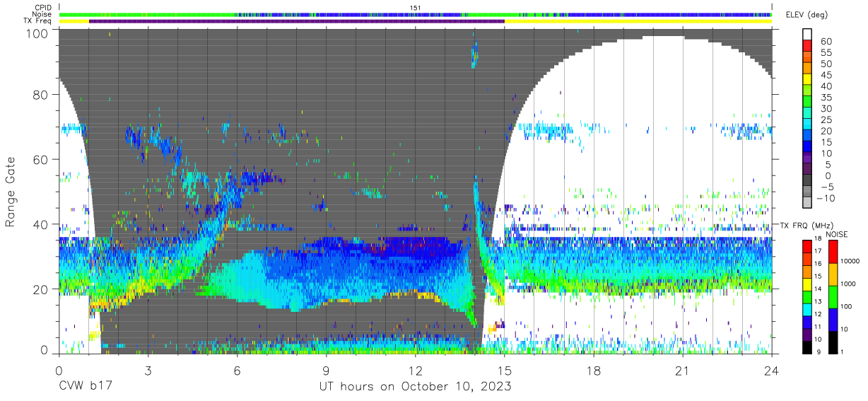Click the 100 tick on the Range Gate axis
The width and height of the screenshot is (868, 401).
click(38, 33)
